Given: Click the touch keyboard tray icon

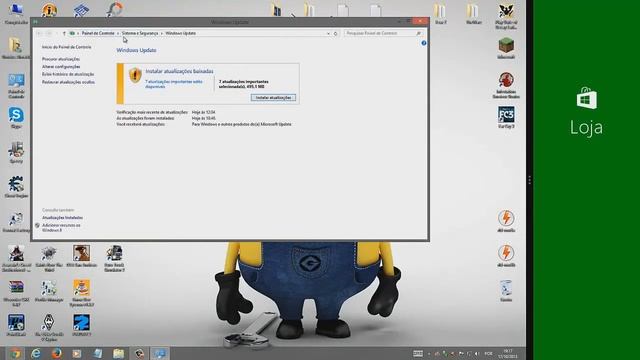Looking at the screenshot, I should click(418, 353).
